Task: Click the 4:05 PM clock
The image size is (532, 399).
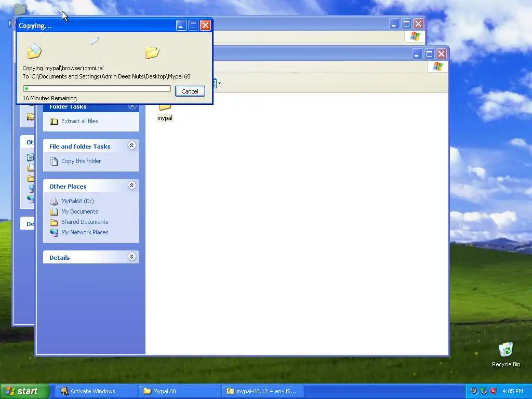Action: [x=513, y=391]
